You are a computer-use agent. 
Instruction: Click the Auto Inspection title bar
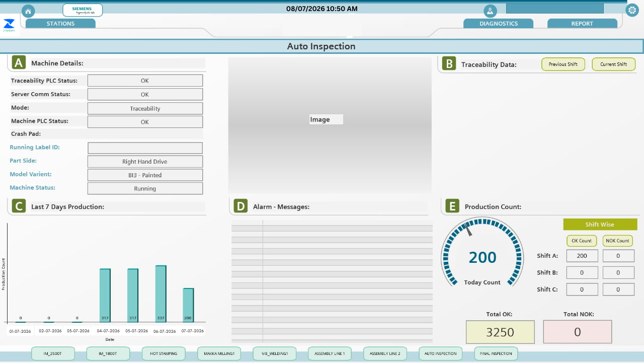321,46
